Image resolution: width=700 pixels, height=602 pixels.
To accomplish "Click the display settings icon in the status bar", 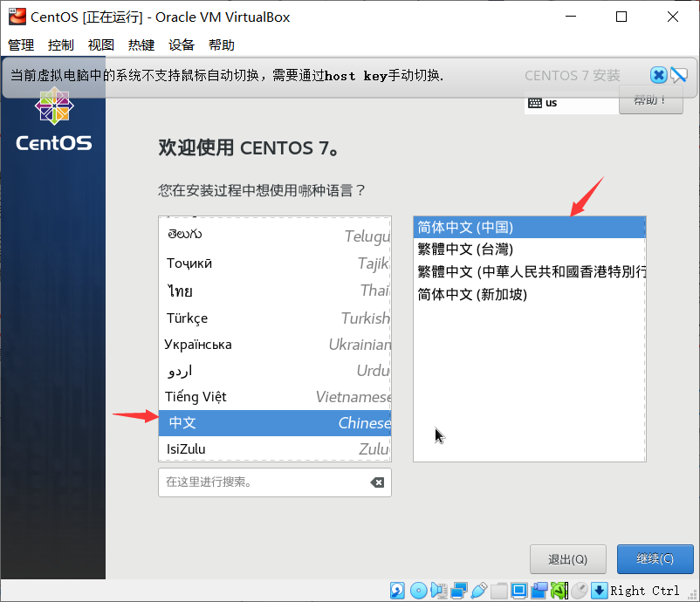I will point(518,591).
